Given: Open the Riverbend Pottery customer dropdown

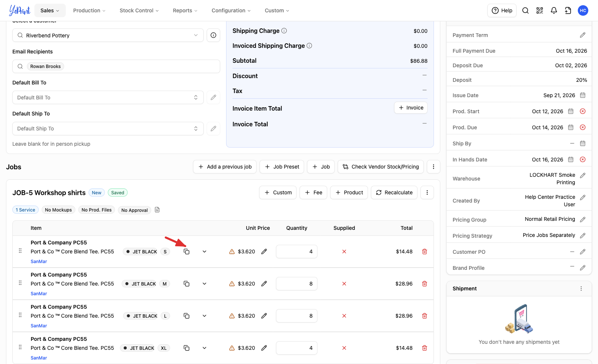Looking at the screenshot, I should click(x=108, y=35).
